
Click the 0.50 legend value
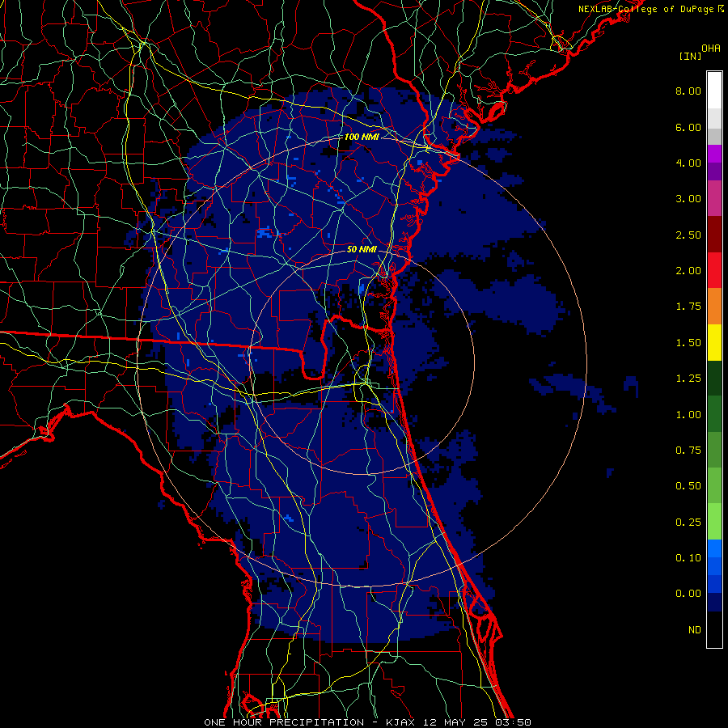688,486
